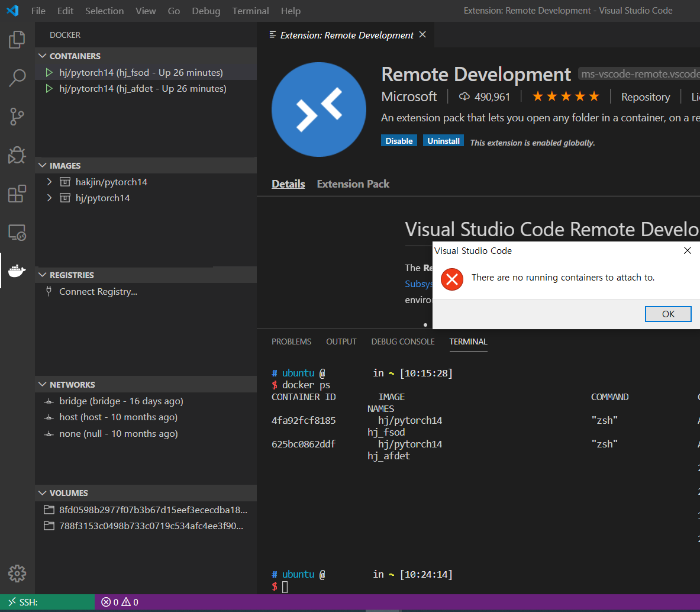Collapse the NETWORKS section

coord(43,384)
